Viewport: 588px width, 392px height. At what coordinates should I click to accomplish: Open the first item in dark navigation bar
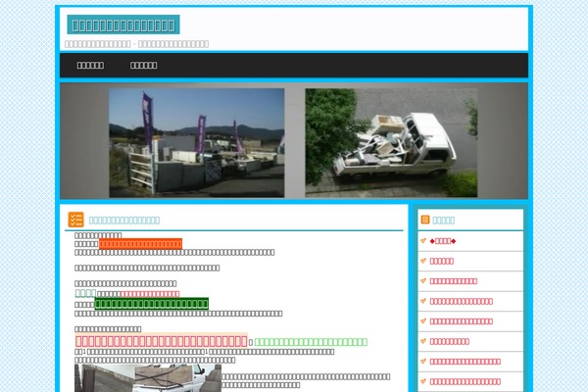[x=90, y=65]
